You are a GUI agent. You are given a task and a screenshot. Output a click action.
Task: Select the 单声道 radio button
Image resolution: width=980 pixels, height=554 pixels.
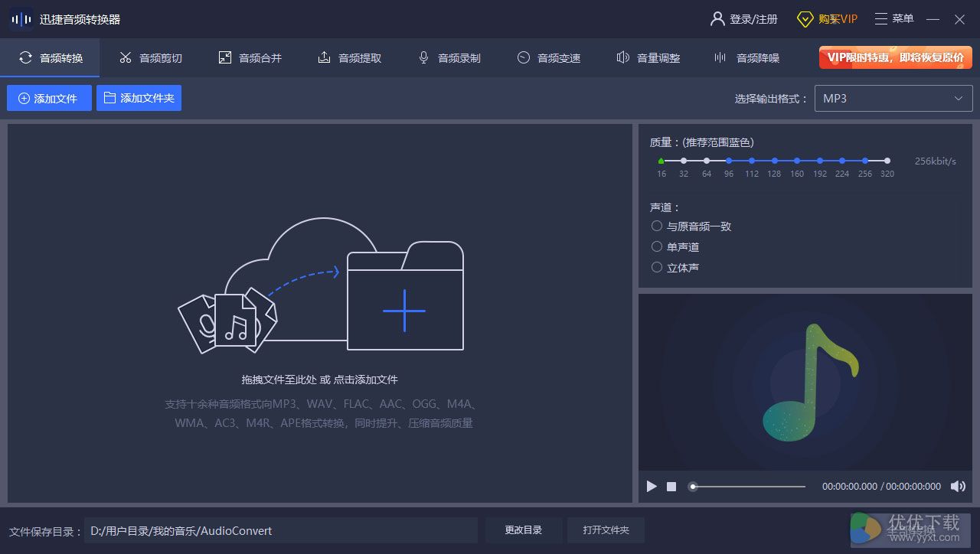coord(657,246)
